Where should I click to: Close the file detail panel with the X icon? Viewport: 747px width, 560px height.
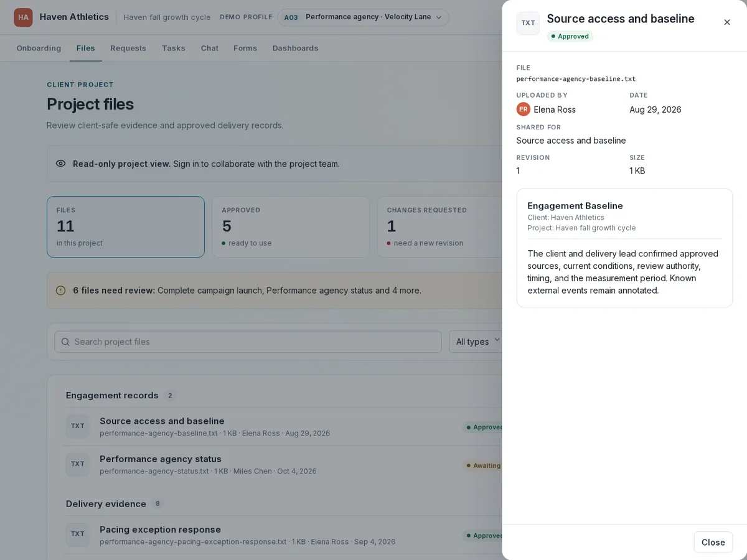pos(727,22)
